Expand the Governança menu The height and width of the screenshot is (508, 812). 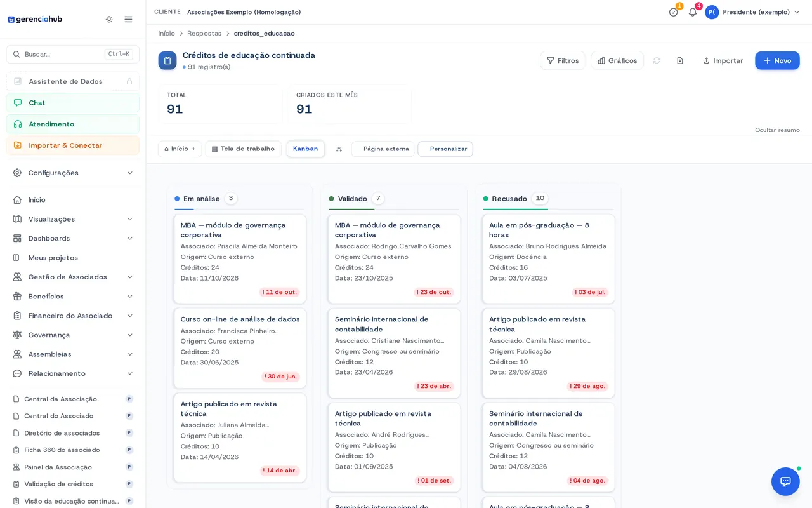coord(73,335)
